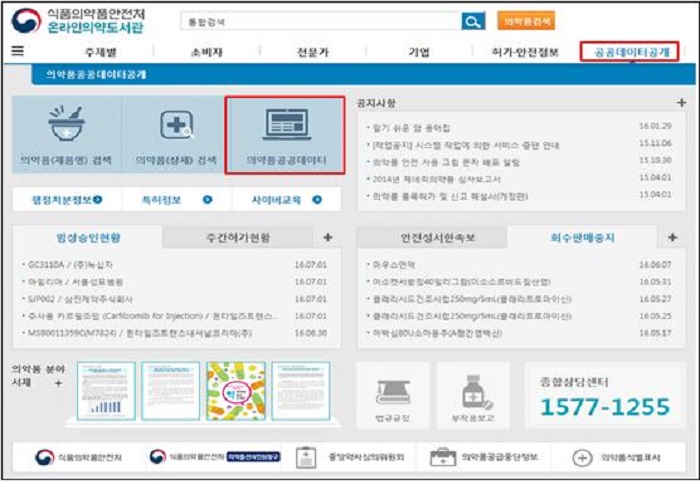Open 의약품공공데이터 monitor icon tile
Viewport: 700px width, 485px height.
[286, 126]
